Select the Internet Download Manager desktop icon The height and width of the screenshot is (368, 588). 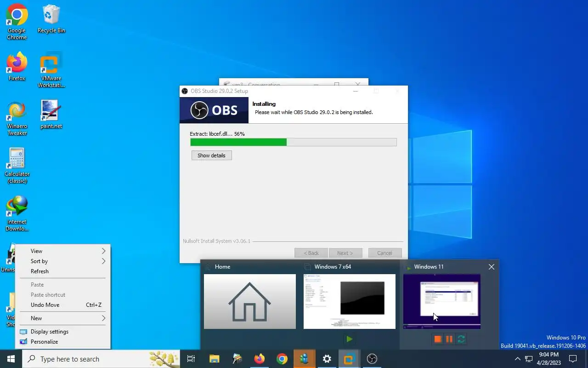point(17,214)
